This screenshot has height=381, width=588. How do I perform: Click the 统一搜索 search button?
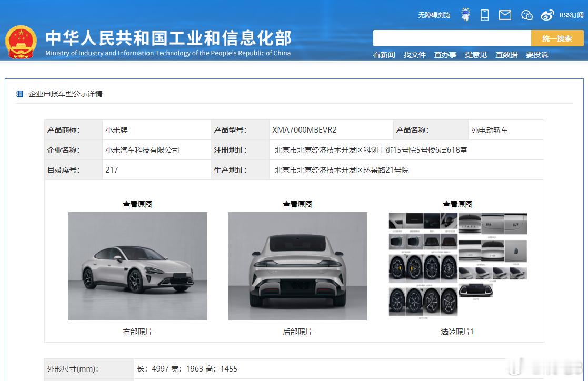[557, 38]
